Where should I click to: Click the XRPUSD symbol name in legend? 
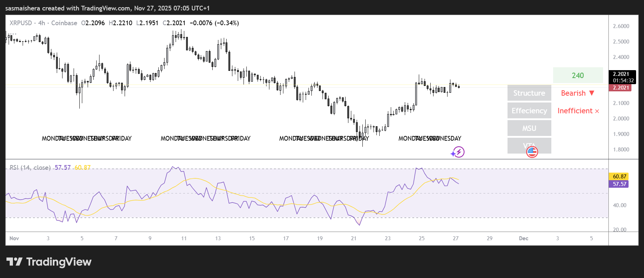pos(20,23)
